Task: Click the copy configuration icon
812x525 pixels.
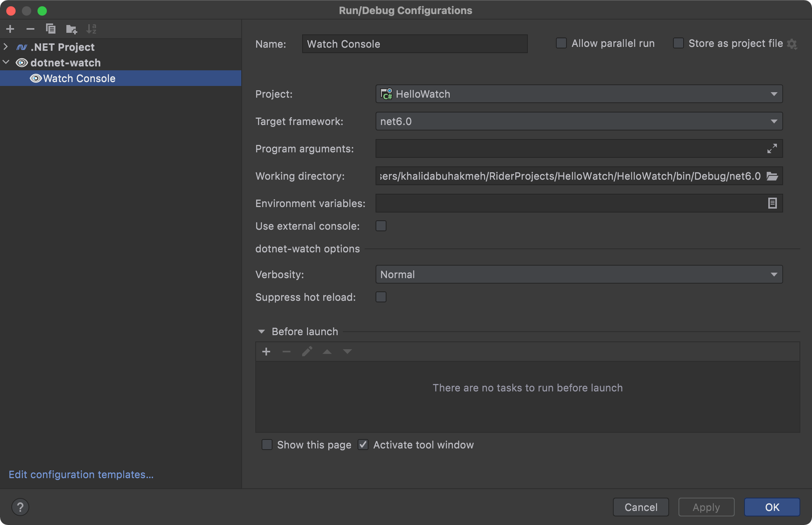Action: (50, 28)
